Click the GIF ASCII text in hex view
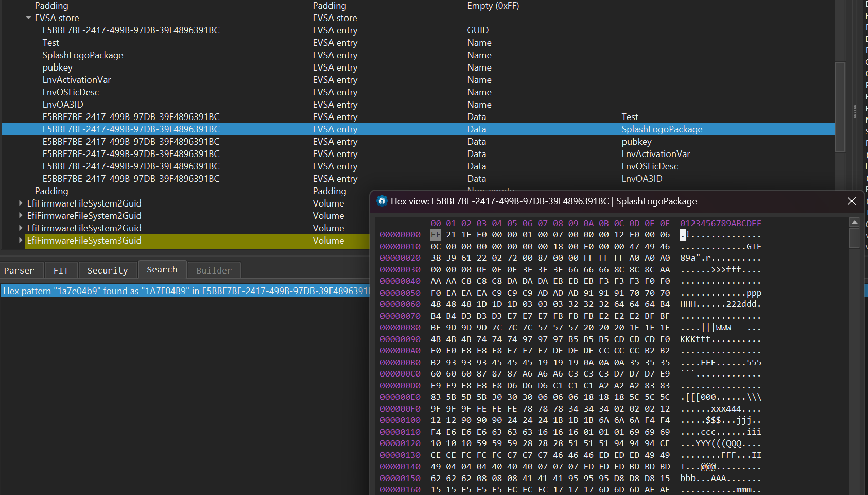The image size is (868, 495). click(754, 247)
